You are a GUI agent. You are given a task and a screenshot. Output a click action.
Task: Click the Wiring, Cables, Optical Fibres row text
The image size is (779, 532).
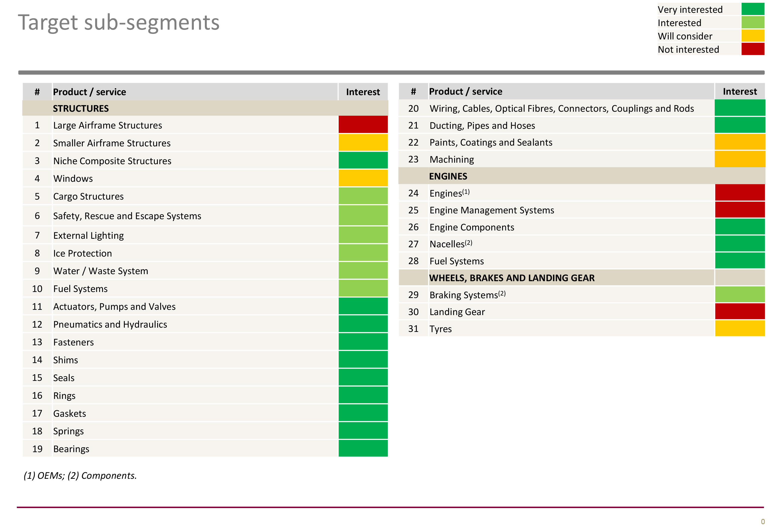click(x=561, y=109)
